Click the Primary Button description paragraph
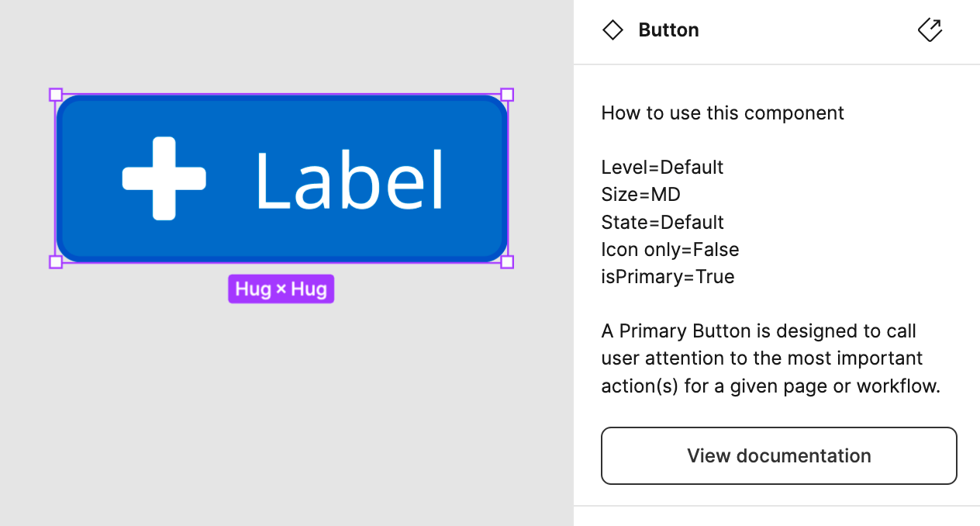 [x=761, y=358]
